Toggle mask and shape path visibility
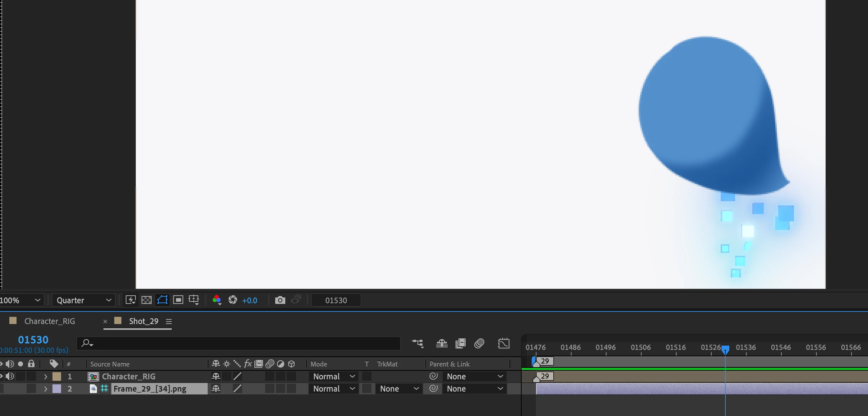The width and height of the screenshot is (868, 416). [x=162, y=300]
